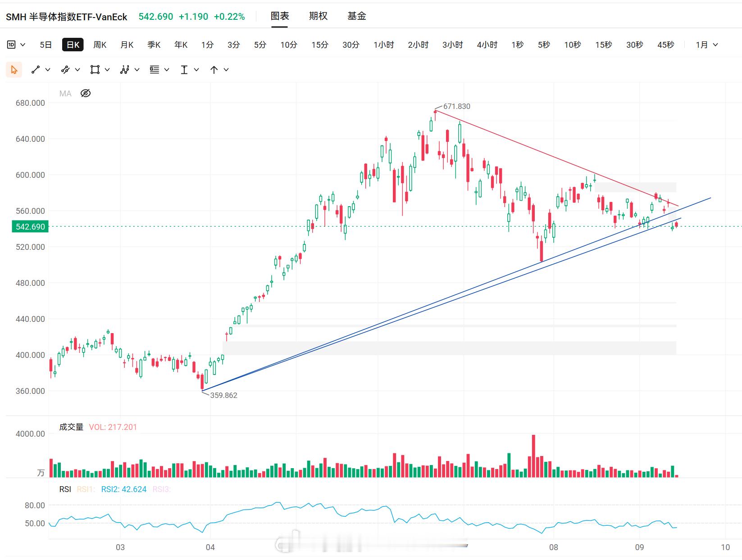This screenshot has height=560, width=742.
Task: Open the text tool options arrow
Action: pos(196,70)
